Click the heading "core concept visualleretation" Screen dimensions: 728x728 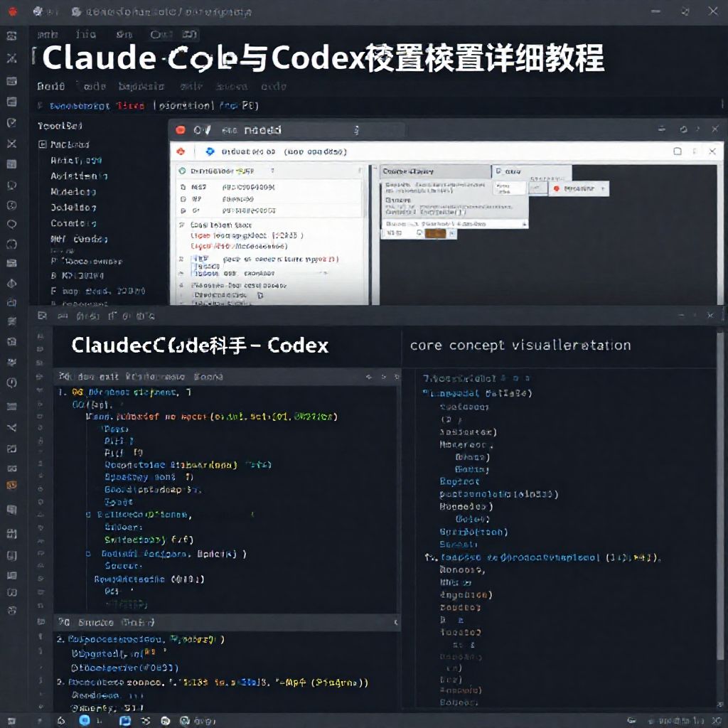click(520, 345)
